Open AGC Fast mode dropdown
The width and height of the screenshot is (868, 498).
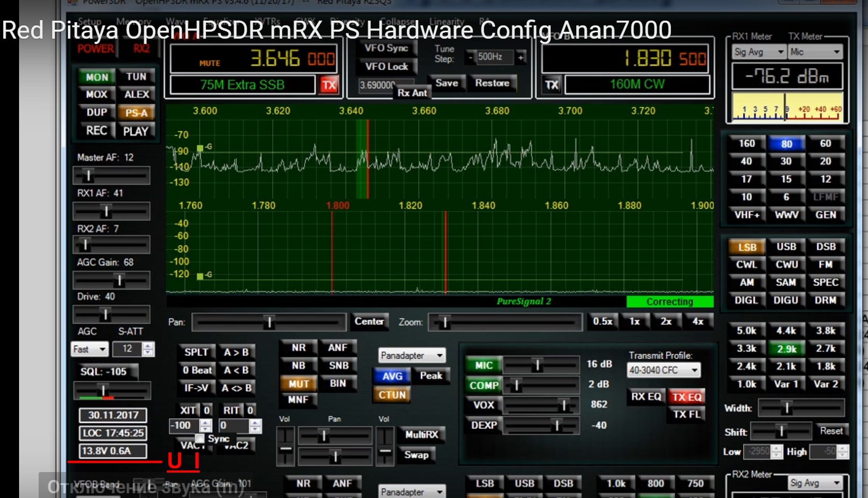click(90, 349)
